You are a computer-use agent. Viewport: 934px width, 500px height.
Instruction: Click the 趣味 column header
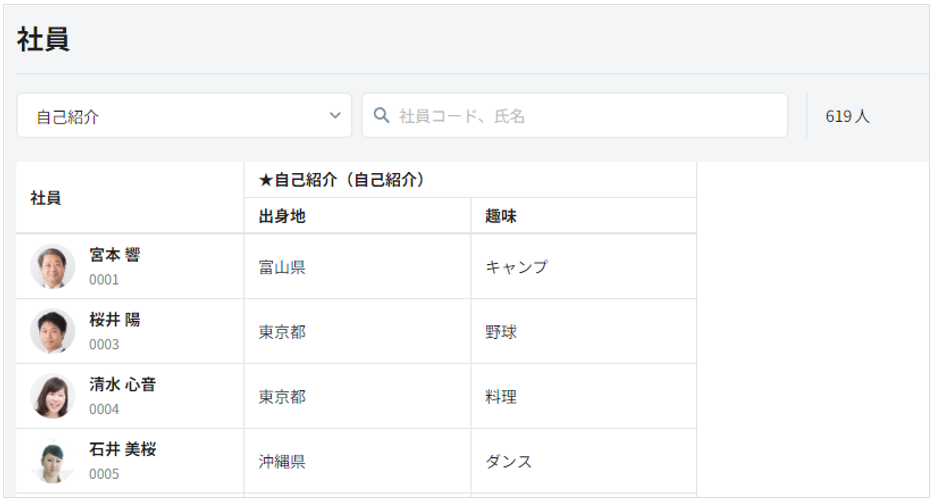click(501, 216)
